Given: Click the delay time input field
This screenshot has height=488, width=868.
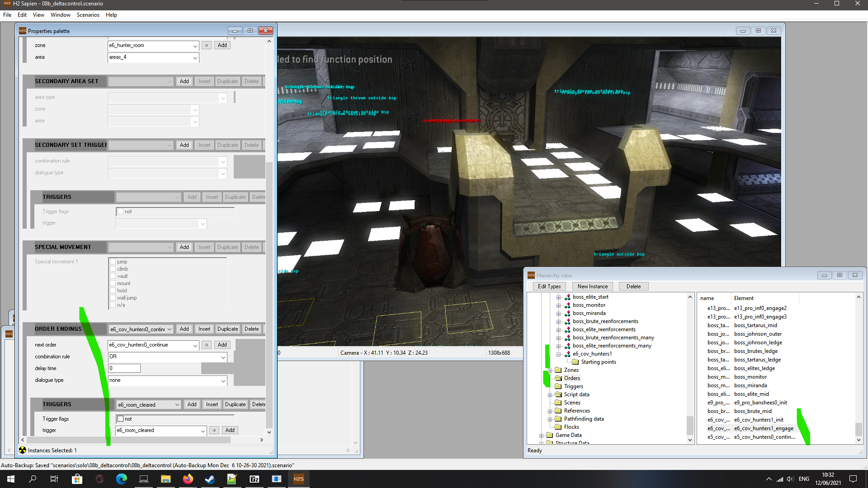Looking at the screenshot, I should [124, 368].
